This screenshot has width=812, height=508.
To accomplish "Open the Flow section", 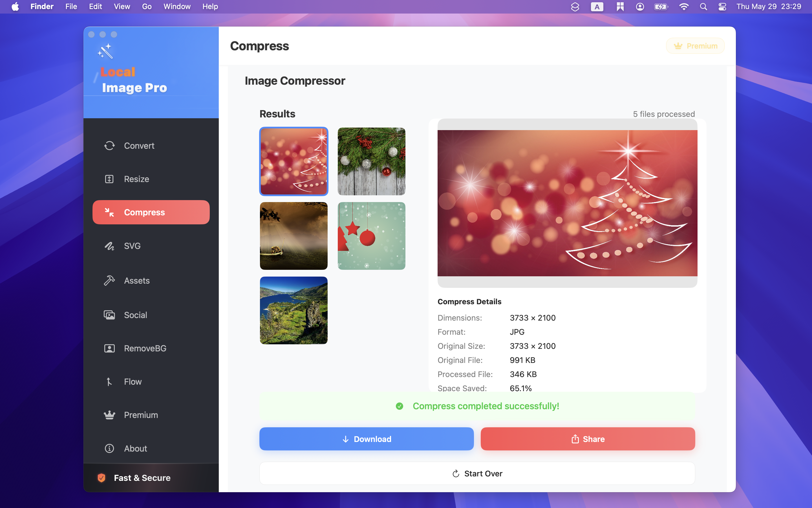I will click(151, 382).
